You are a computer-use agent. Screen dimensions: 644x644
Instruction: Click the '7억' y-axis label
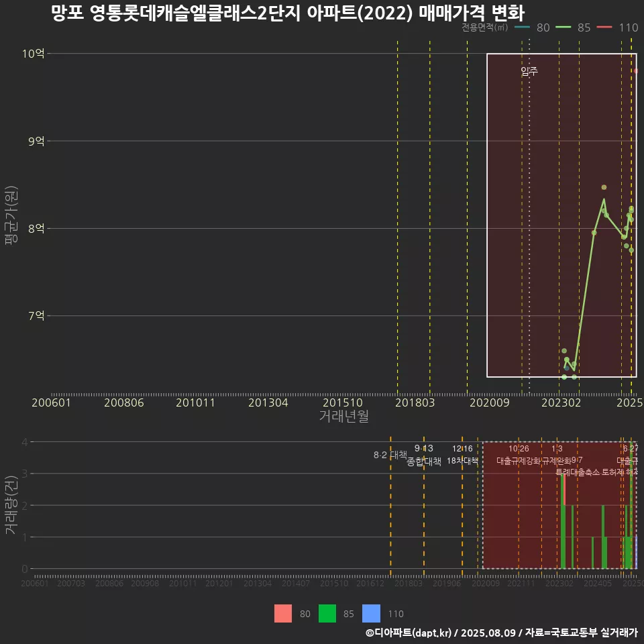click(36, 316)
